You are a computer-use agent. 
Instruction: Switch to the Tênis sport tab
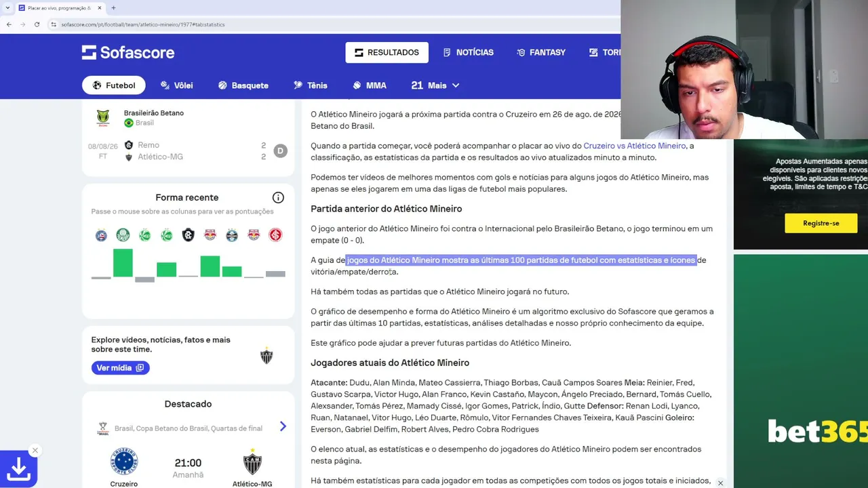311,85
